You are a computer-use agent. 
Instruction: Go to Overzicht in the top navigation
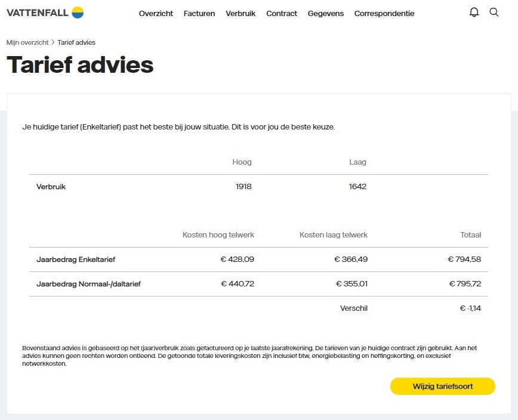coord(156,14)
